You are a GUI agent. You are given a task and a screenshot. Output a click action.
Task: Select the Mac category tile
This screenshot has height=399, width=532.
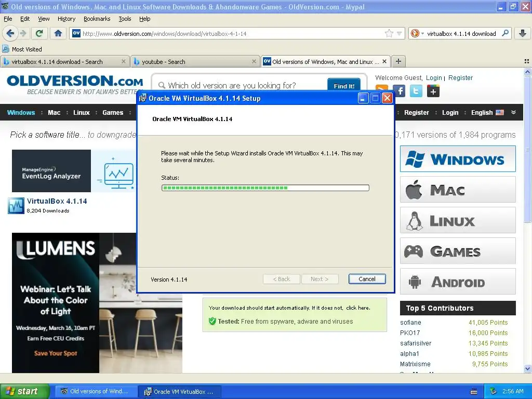click(458, 190)
